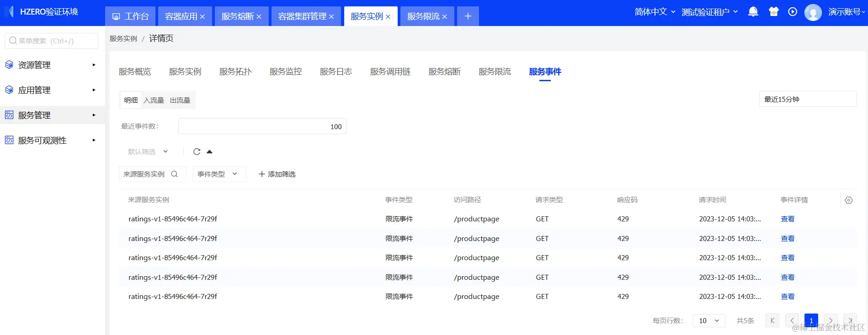Image resolution: width=868 pixels, height=335 pixels.
Task: Close the 容器应用 tab
Action: 202,17
